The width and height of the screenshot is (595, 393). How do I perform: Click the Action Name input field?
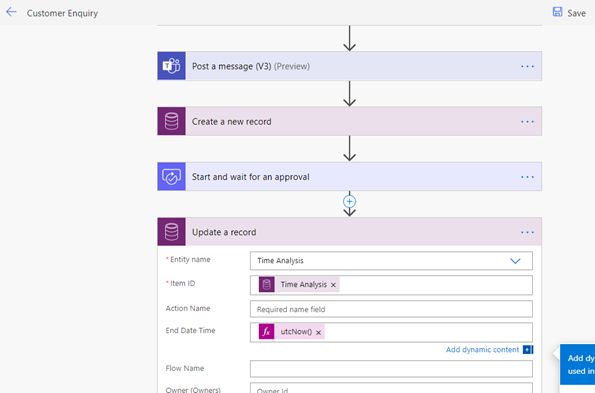391,309
